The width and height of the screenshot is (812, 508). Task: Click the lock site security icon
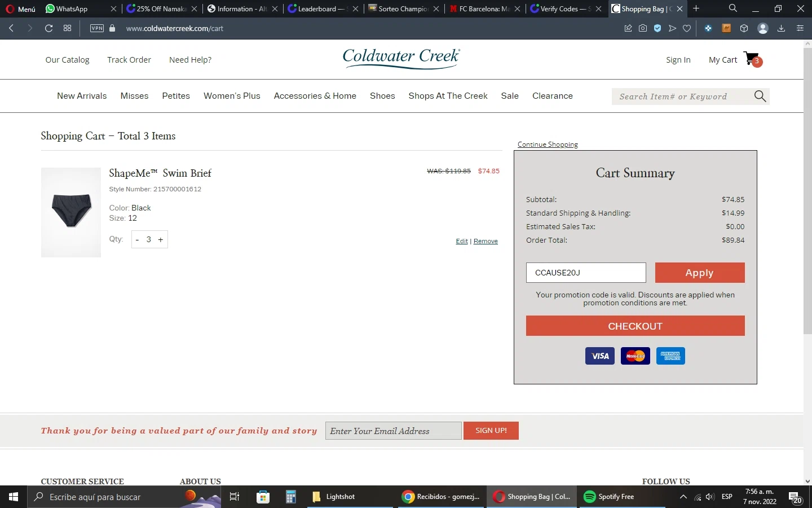coord(112,28)
